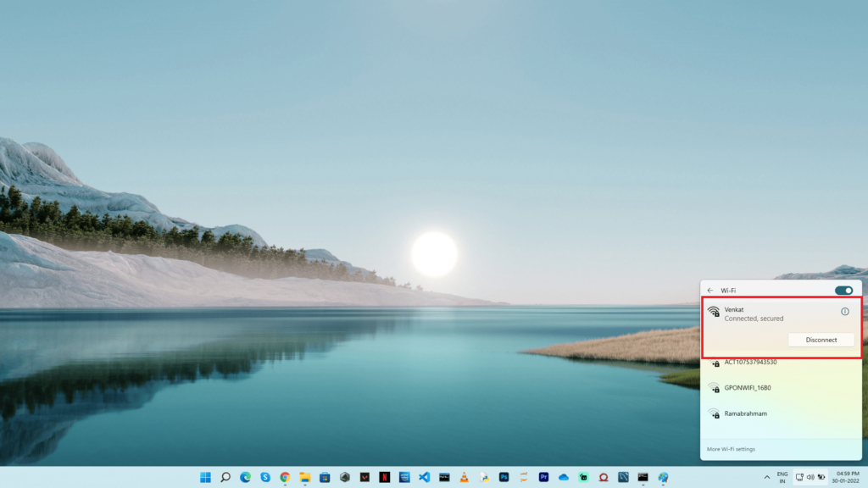Open properties info icon for Venkat
The width and height of the screenshot is (868, 488).
844,312
